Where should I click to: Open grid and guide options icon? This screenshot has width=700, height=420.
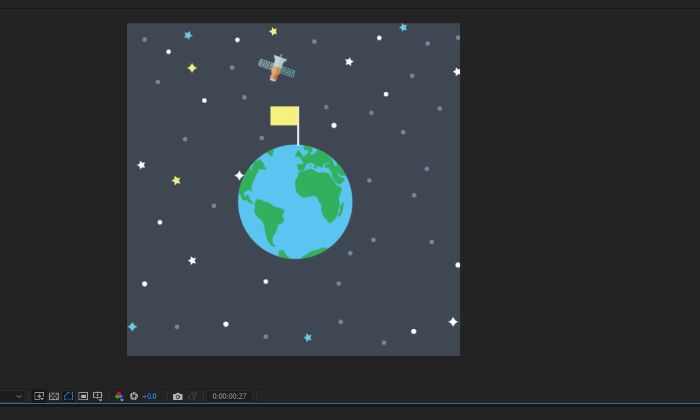pyautogui.click(x=97, y=396)
